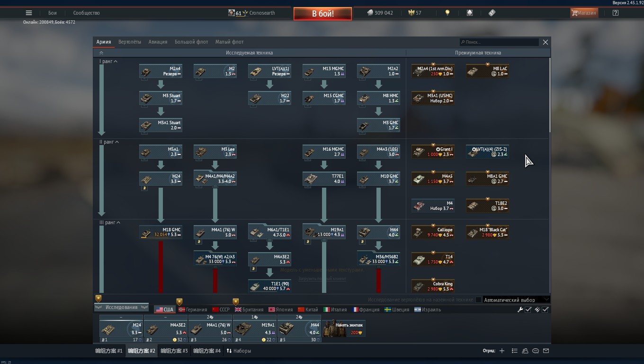Select the Италия nation flag

(x=335, y=309)
